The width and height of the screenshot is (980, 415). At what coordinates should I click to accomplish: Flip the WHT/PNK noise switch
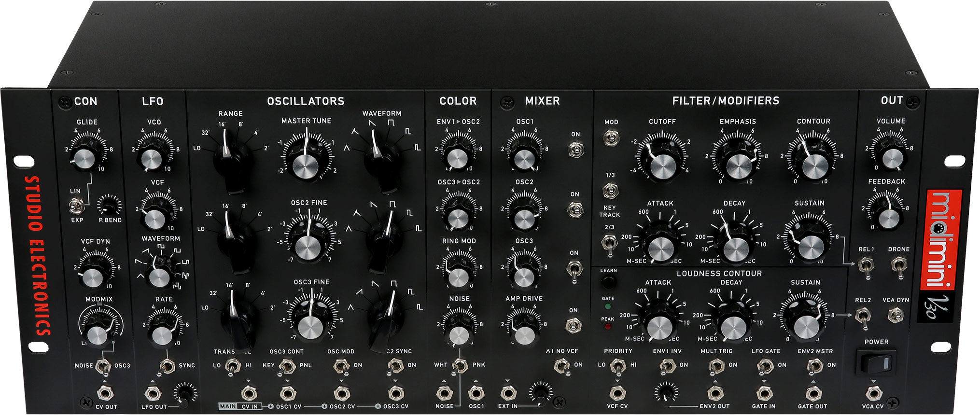[460, 366]
